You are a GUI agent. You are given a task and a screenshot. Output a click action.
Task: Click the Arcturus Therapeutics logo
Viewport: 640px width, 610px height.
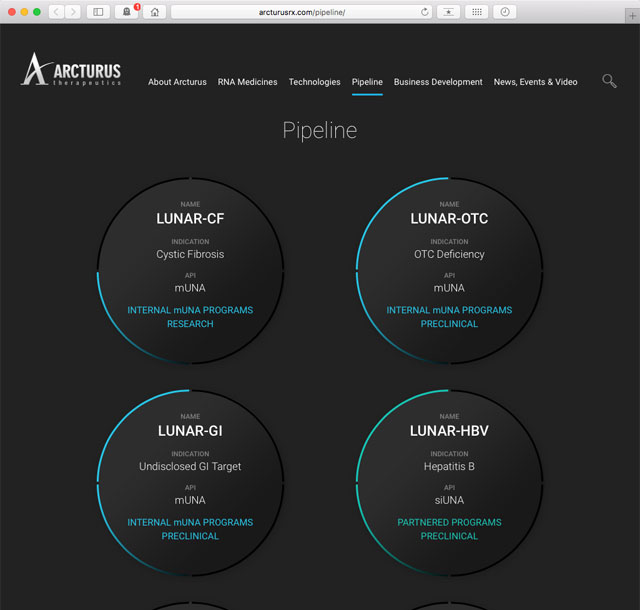tap(71, 69)
